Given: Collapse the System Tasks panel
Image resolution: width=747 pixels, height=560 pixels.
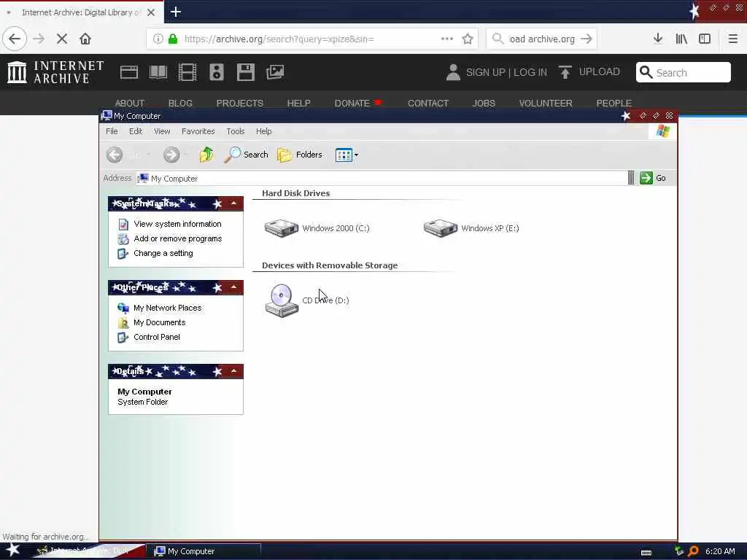Looking at the screenshot, I should [x=234, y=204].
